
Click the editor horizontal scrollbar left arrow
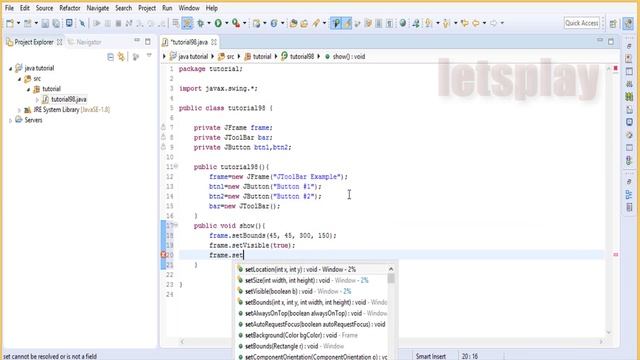pos(182,342)
